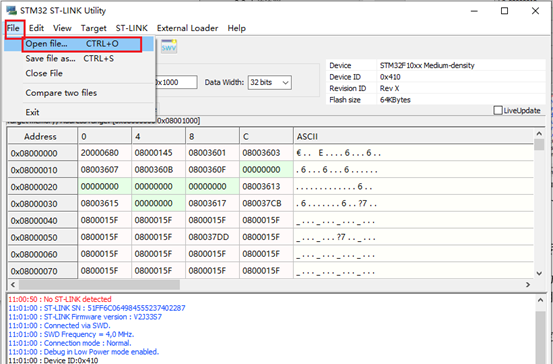The image size is (553, 364).
Task: Enable the LiveUpdate checkbox
Action: (x=498, y=110)
